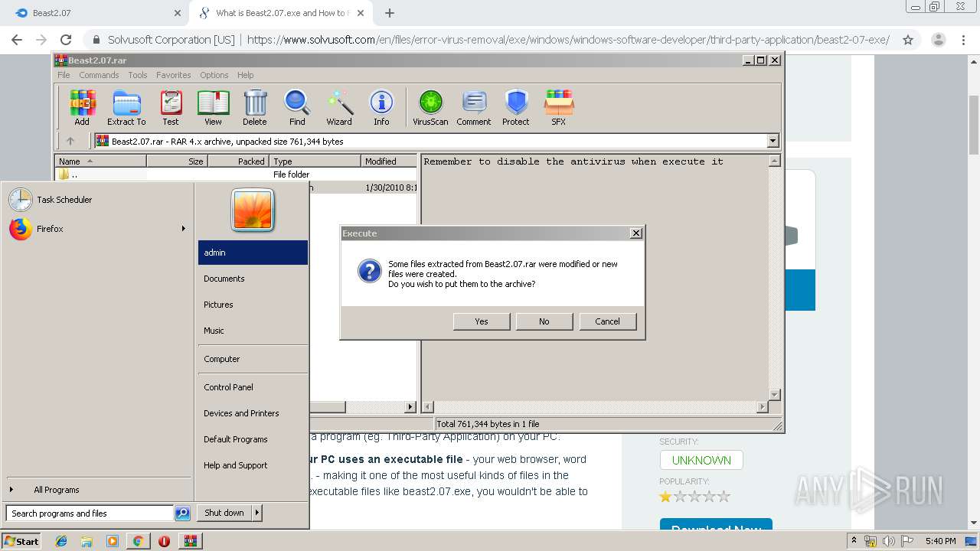Click the Shut down button
Screen dimensions: 980x551
click(x=224, y=513)
